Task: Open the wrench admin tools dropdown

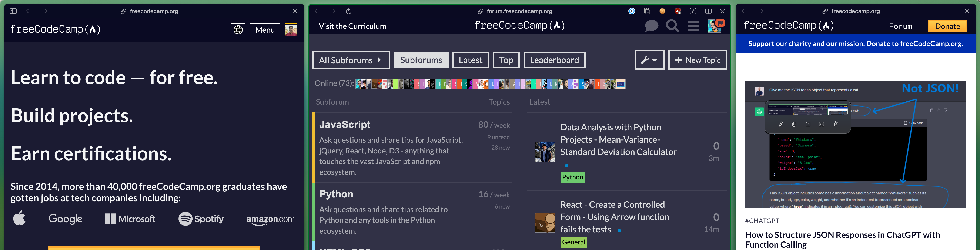Action: [x=649, y=60]
